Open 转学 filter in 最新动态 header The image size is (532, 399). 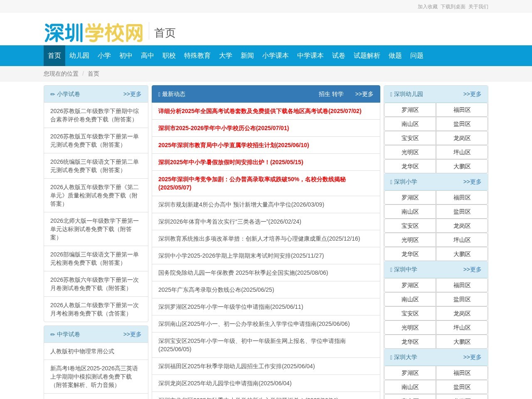coord(337,94)
